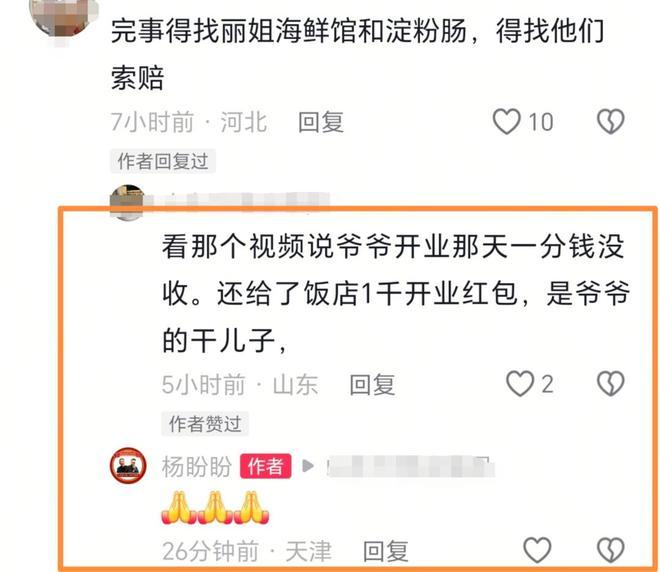
Task: Click the triangle arrow beside 作者 badge
Action: (x=308, y=466)
